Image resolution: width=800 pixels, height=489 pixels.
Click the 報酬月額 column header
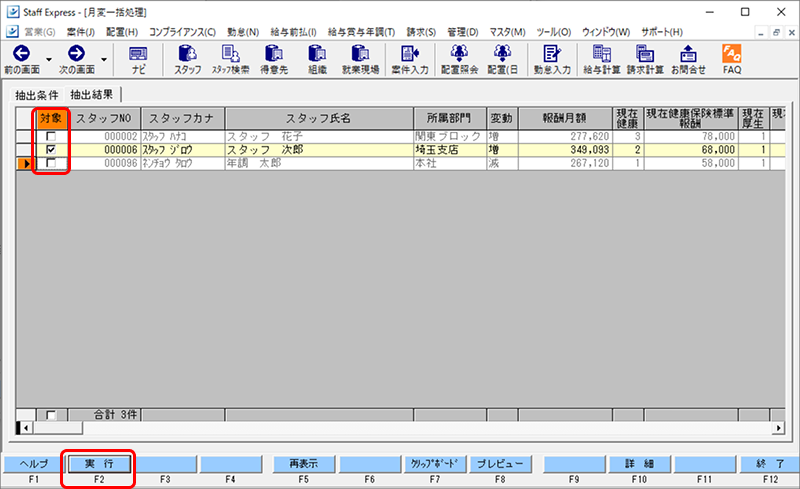pyautogui.click(x=565, y=118)
